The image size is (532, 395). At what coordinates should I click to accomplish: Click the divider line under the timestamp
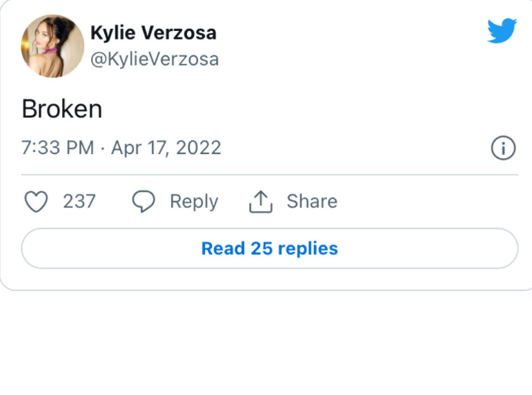click(269, 175)
